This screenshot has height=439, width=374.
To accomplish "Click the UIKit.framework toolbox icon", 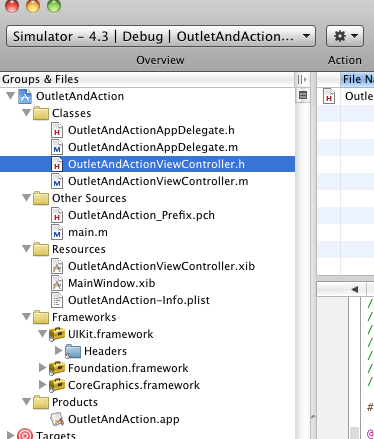I will (x=57, y=334).
